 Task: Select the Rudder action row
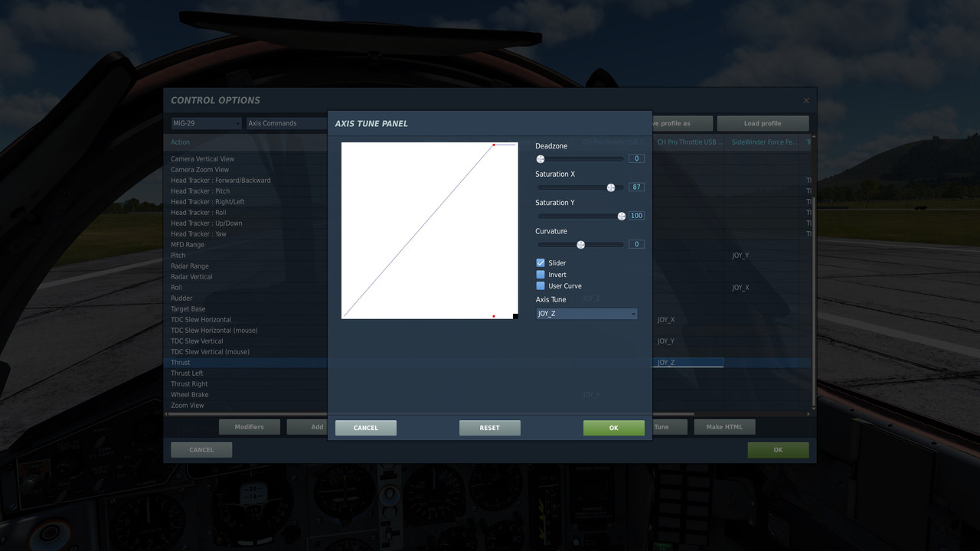[181, 298]
